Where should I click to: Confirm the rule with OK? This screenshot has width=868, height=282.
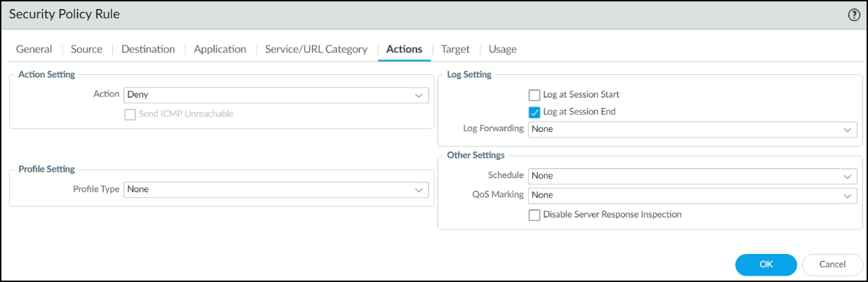(x=765, y=264)
